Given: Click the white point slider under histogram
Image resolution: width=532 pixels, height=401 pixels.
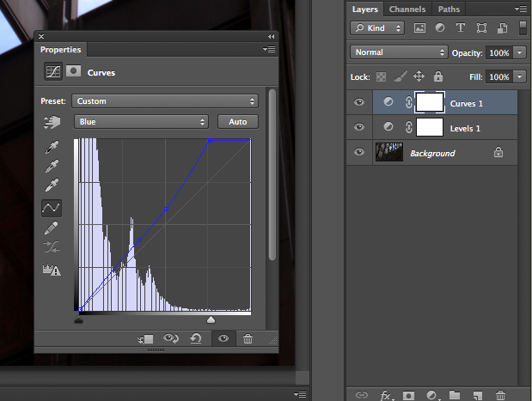Looking at the screenshot, I should pyautogui.click(x=211, y=319).
